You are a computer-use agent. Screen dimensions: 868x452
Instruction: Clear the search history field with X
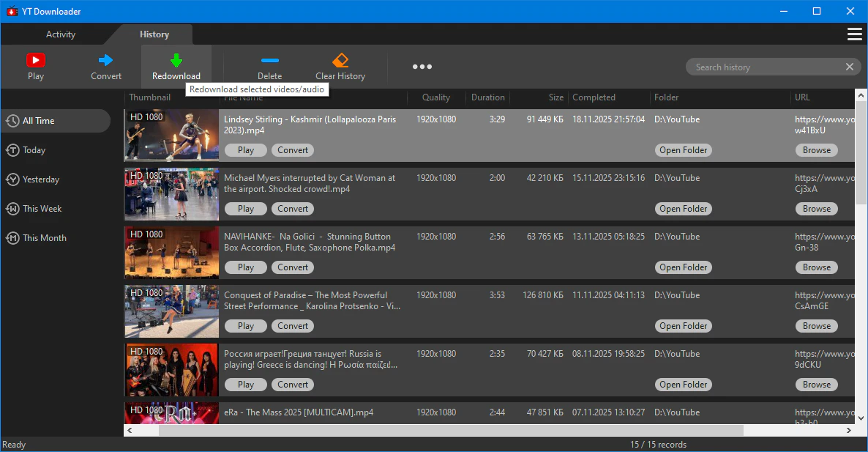849,67
